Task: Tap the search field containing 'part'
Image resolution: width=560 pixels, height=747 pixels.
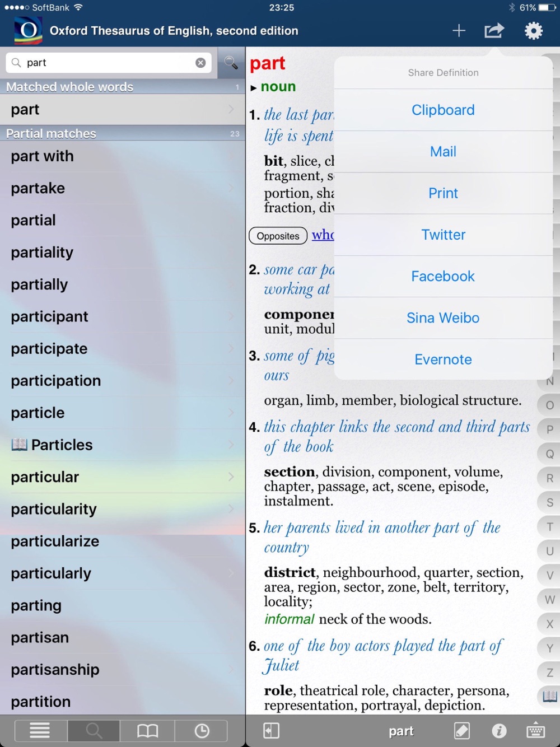Action: coord(109,63)
